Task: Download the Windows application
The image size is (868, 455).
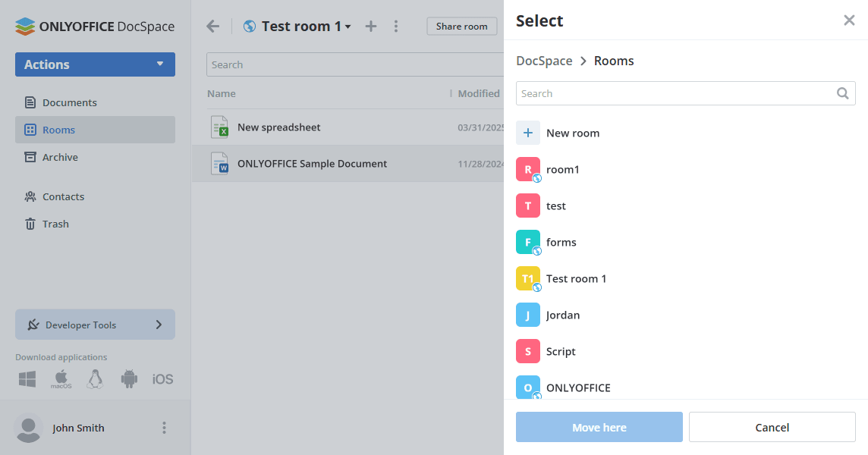Action: click(x=27, y=378)
